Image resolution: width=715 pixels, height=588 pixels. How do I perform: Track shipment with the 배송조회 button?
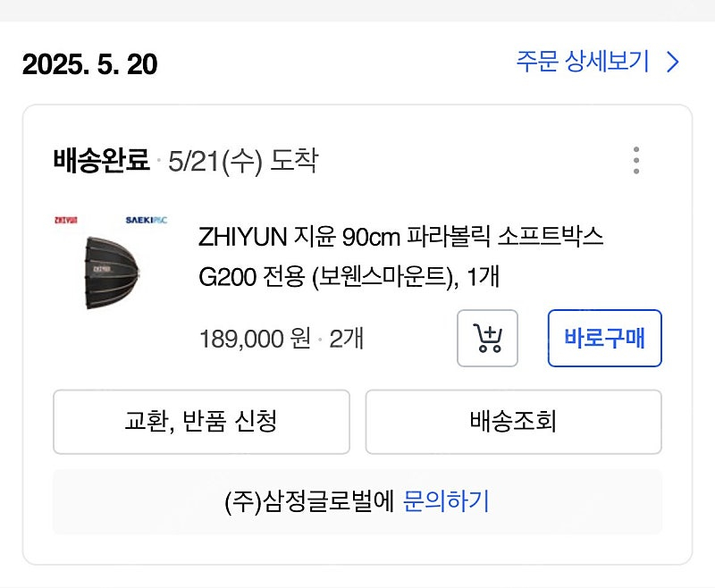pyautogui.click(x=512, y=422)
